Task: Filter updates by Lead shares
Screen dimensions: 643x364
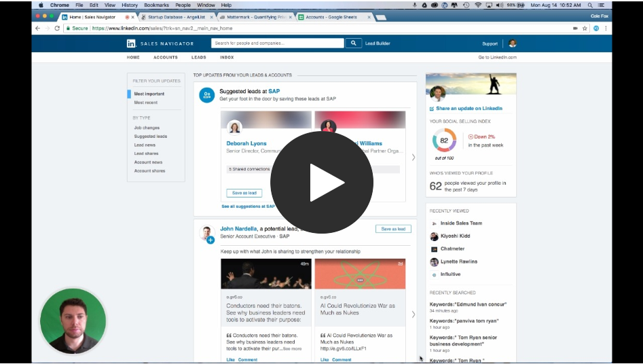Action: click(x=146, y=153)
